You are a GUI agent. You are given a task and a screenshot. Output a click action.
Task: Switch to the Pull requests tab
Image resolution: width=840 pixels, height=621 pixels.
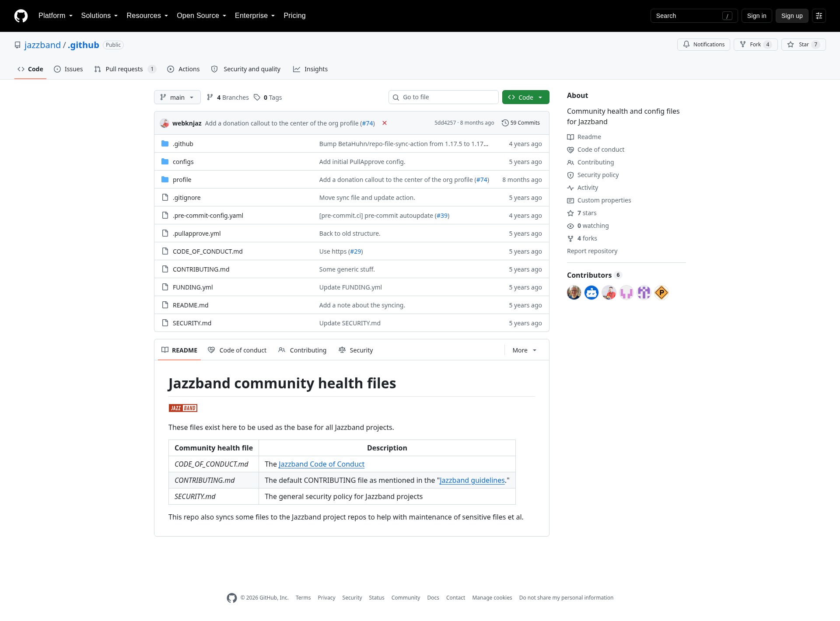tap(125, 69)
